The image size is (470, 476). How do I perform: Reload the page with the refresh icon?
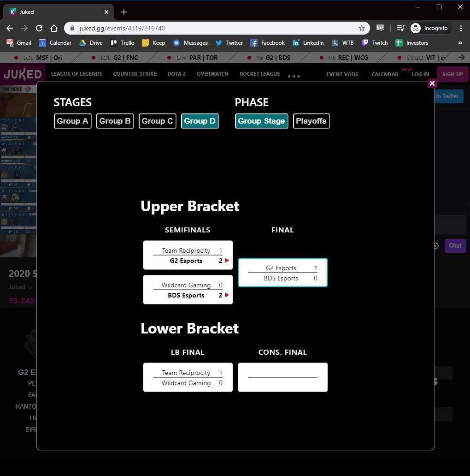[x=39, y=28]
